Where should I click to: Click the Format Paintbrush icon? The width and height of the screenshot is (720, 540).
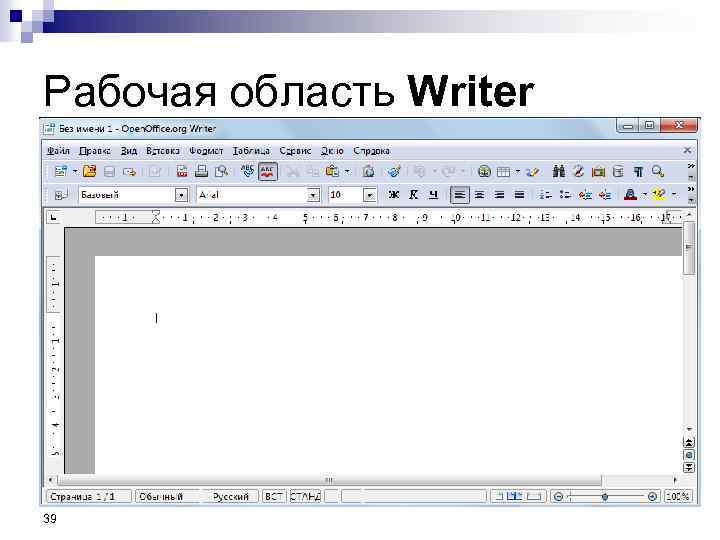pyautogui.click(x=394, y=172)
